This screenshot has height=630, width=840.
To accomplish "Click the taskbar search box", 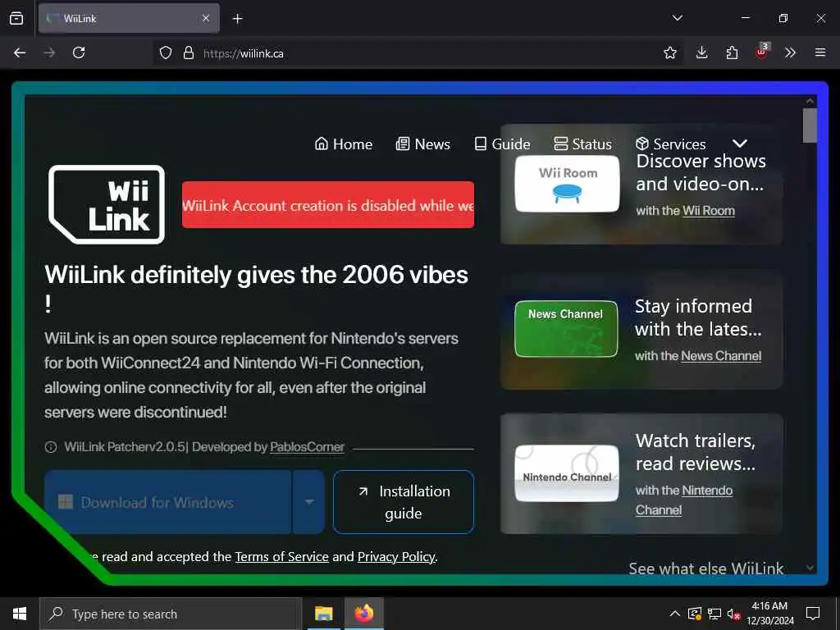I will (x=171, y=614).
